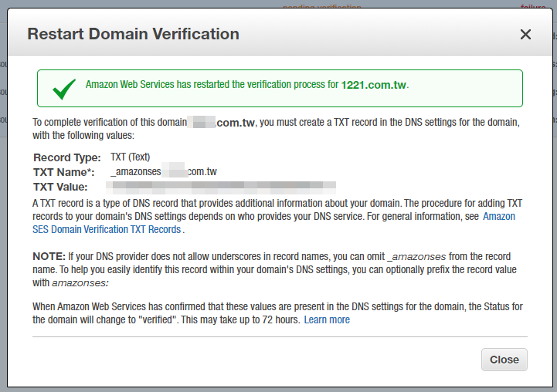Select the TXT (Text) record type value

[130, 157]
